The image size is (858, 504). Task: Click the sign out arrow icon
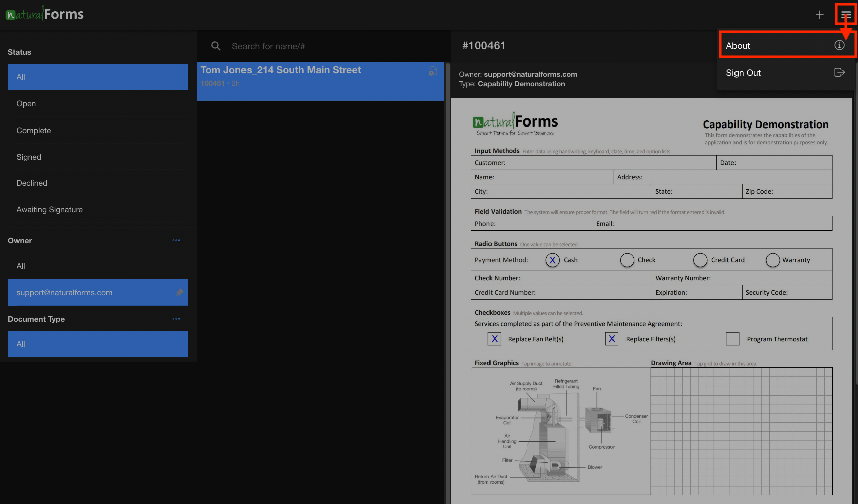coord(839,72)
